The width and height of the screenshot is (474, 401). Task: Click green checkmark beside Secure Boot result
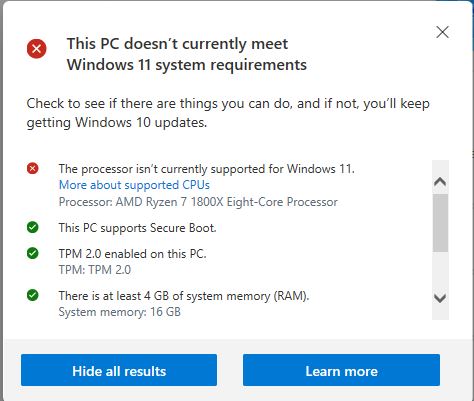33,227
